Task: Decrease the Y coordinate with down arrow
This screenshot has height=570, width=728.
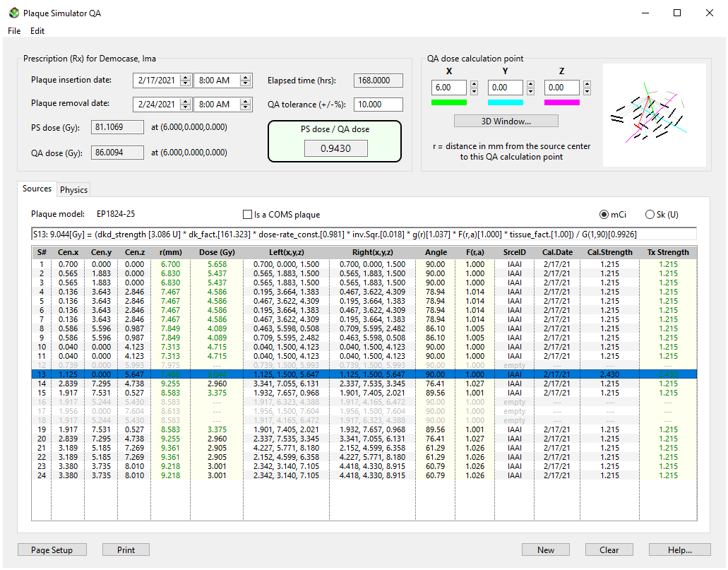Action: coord(530,91)
